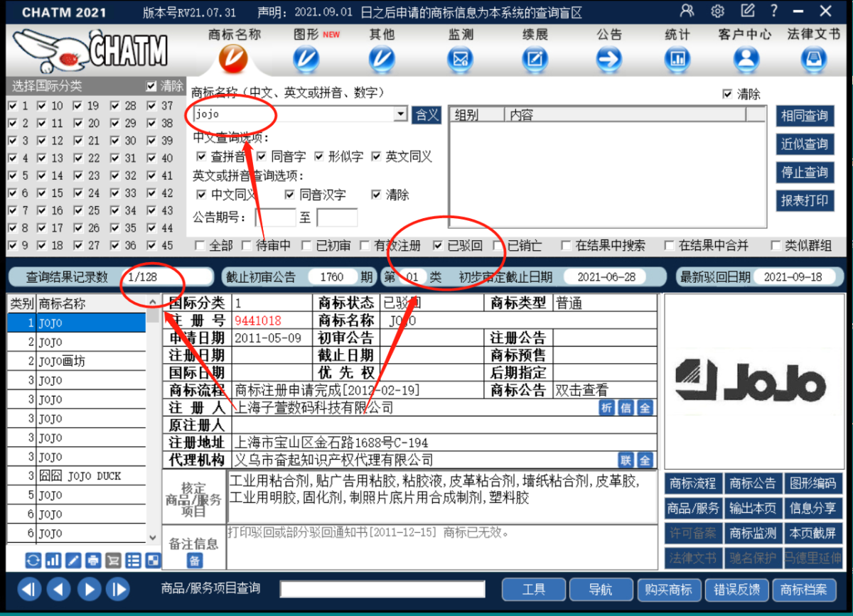Click the printer icon below the results list
This screenshot has width=853, height=616.
93,561
